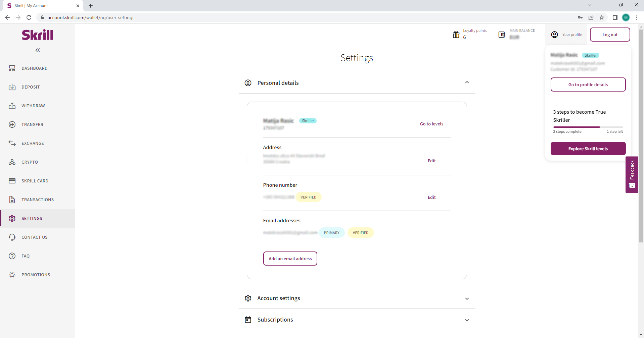Open the Chrome profile avatar
644x338 pixels.
626,17
